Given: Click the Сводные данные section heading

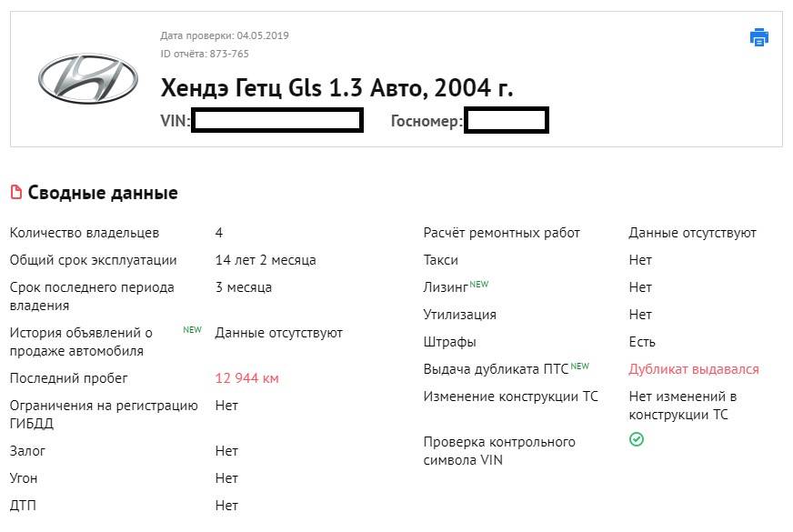Looking at the screenshot, I should pos(103,193).
